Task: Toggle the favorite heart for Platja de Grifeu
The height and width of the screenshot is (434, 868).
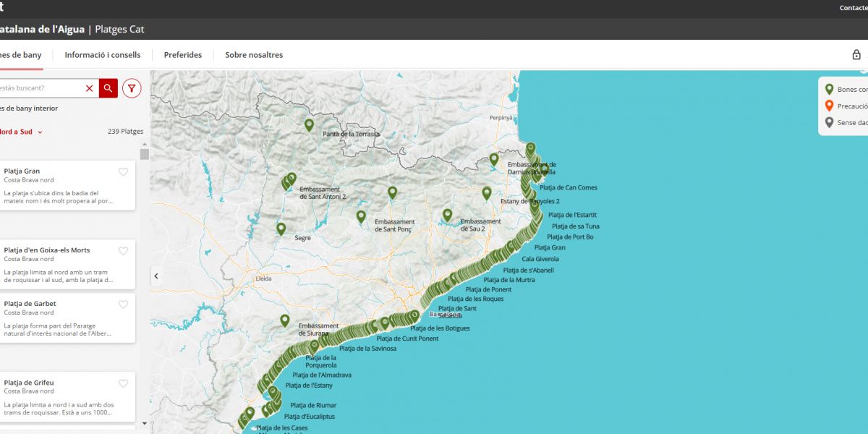Action: [123, 383]
